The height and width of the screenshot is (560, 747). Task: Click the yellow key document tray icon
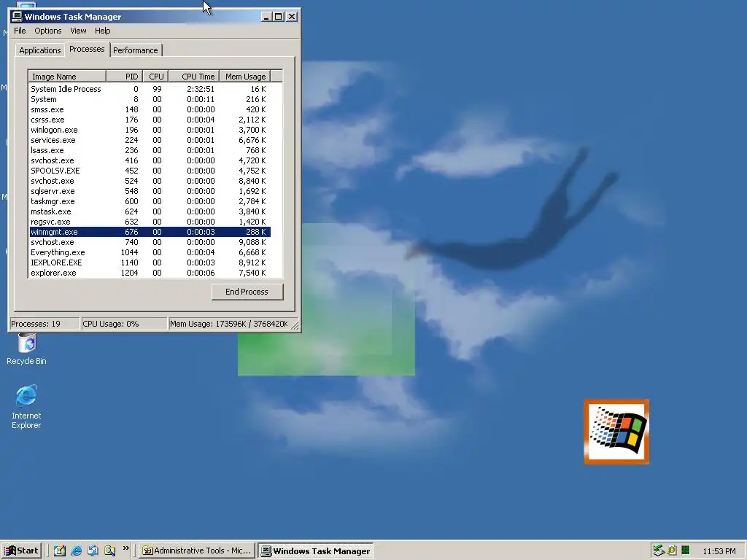tap(672, 551)
